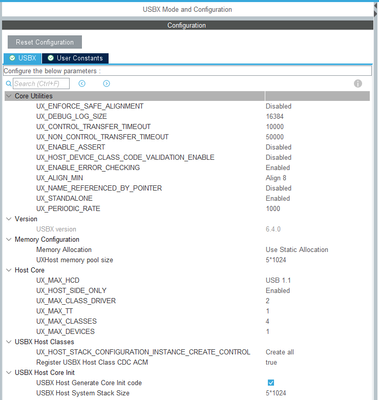
Task: Collapse the Version section
Action: 9,219
